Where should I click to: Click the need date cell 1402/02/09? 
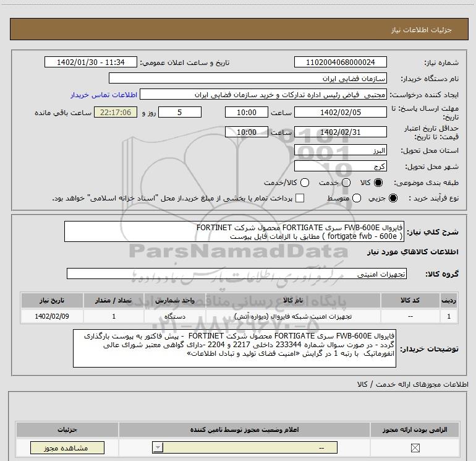[x=52, y=316]
